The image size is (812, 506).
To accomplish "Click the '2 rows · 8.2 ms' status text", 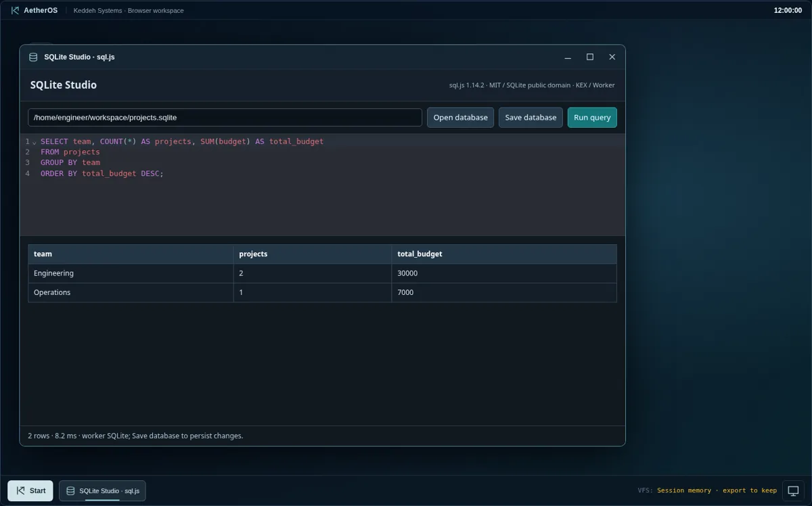I will pos(52,436).
